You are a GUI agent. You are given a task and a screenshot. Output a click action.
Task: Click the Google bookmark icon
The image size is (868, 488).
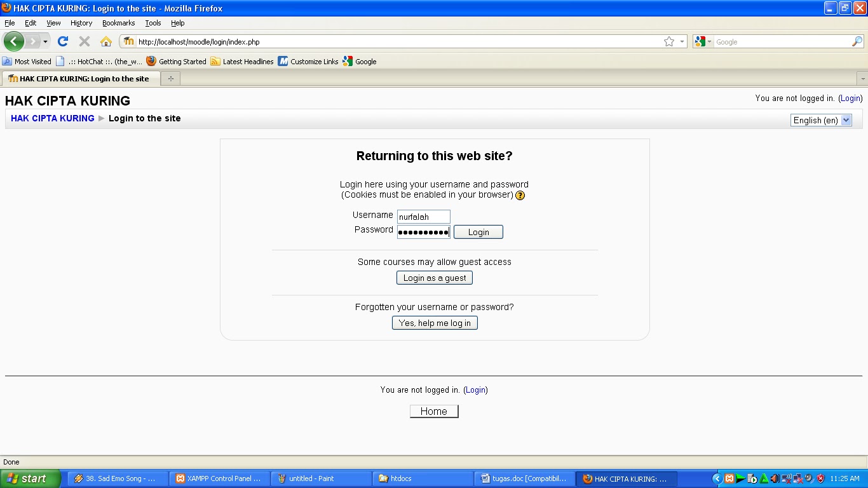coord(347,61)
